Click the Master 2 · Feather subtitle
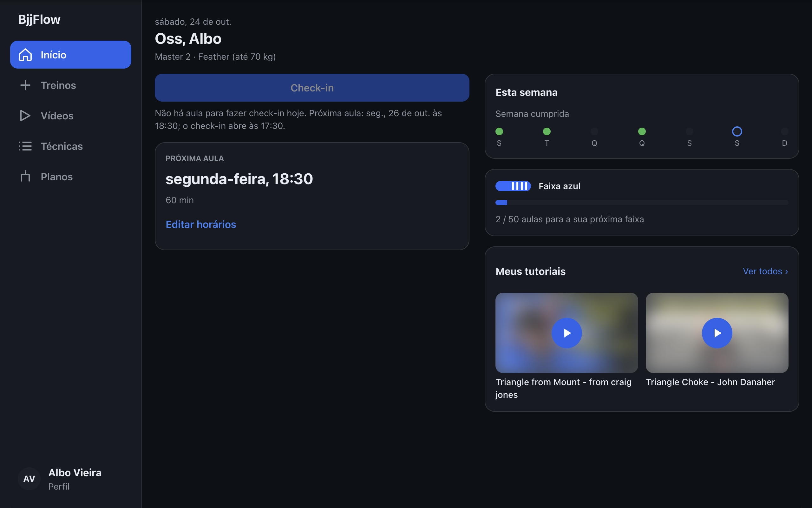The width and height of the screenshot is (812, 508). (x=215, y=57)
